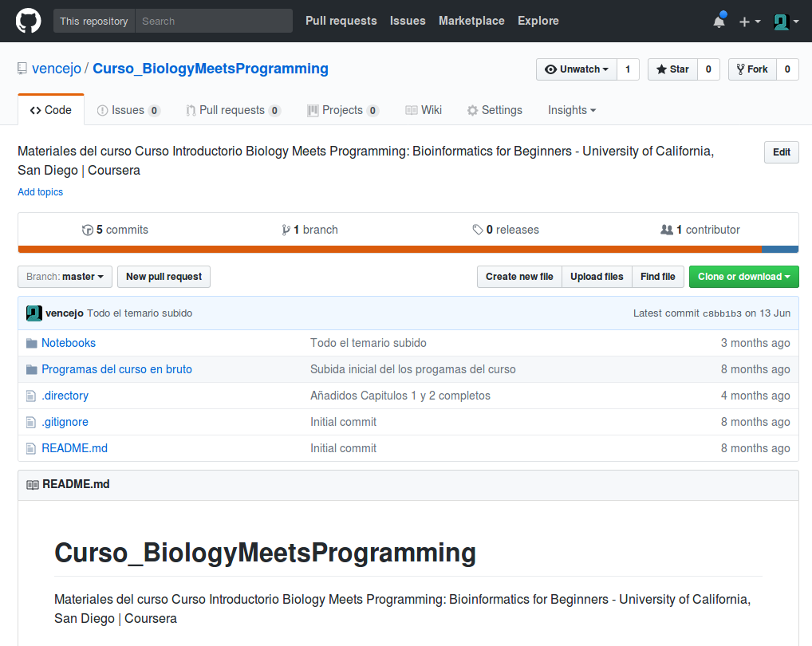The height and width of the screenshot is (646, 812).
Task: Click the blue segment of language bar
Action: coord(780,250)
